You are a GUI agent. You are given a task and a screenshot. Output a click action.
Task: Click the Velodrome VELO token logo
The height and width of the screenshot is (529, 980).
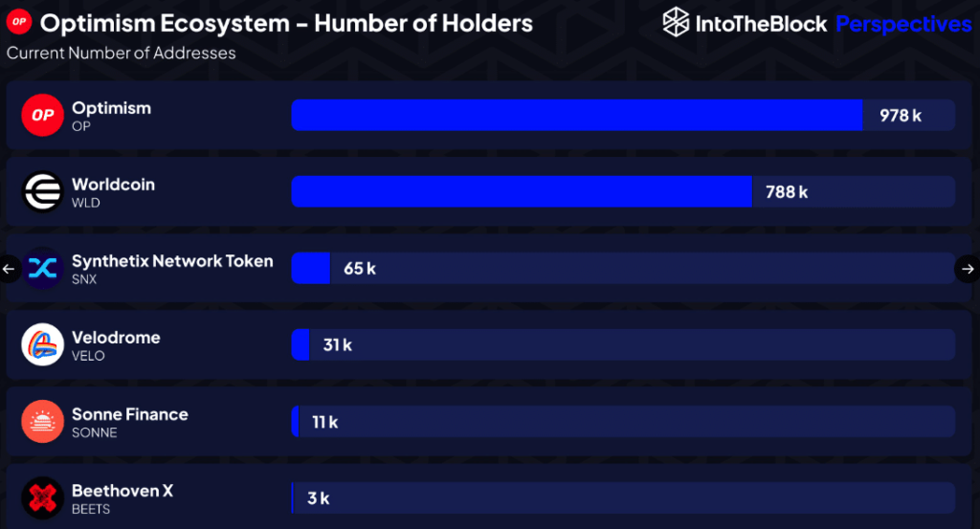[x=42, y=345]
